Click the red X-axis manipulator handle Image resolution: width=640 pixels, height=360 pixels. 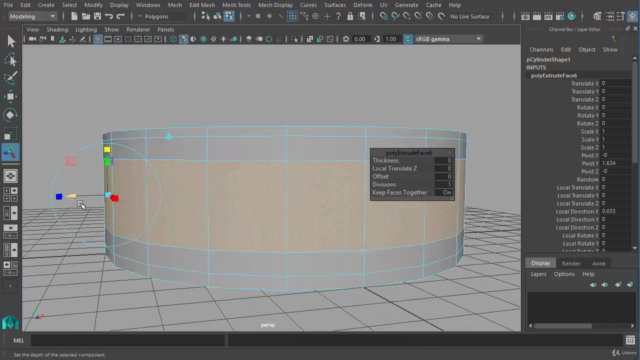coord(114,198)
